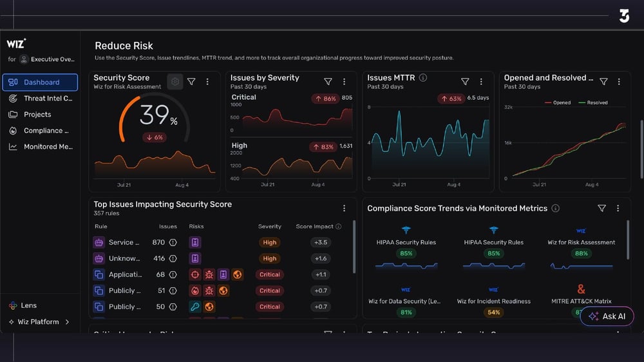The image size is (644, 362).
Task: Click the Top Issues list scrollbar
Action: [354, 247]
